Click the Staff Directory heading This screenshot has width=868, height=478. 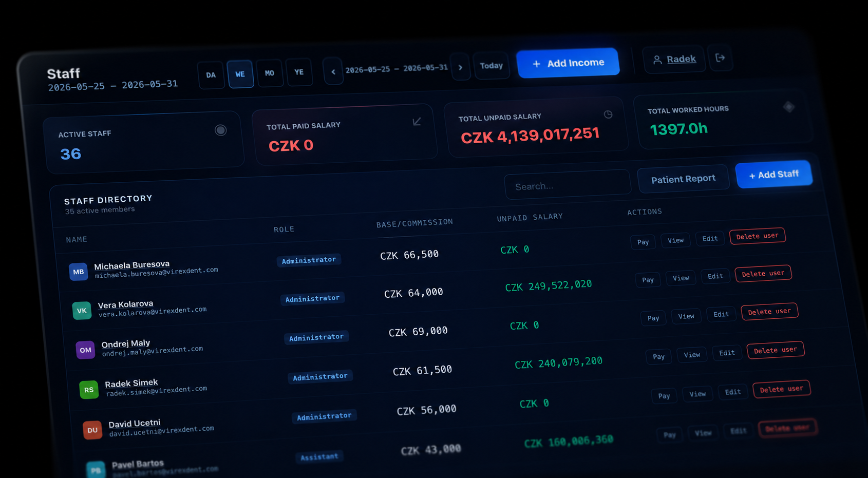point(108,199)
